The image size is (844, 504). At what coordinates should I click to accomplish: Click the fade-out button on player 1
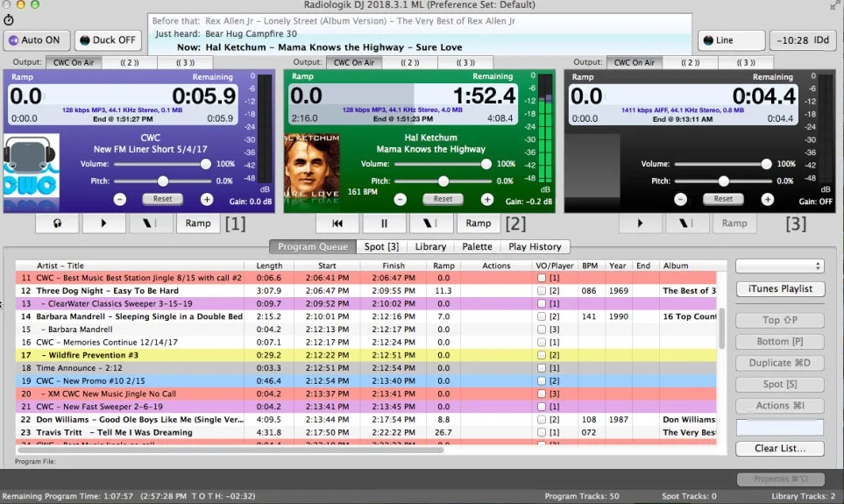click(x=149, y=223)
